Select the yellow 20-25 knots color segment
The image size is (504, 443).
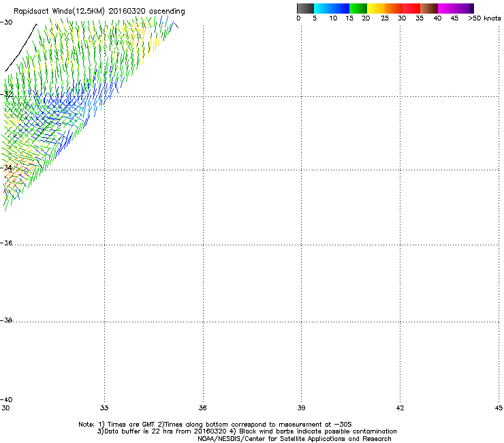click(376, 8)
